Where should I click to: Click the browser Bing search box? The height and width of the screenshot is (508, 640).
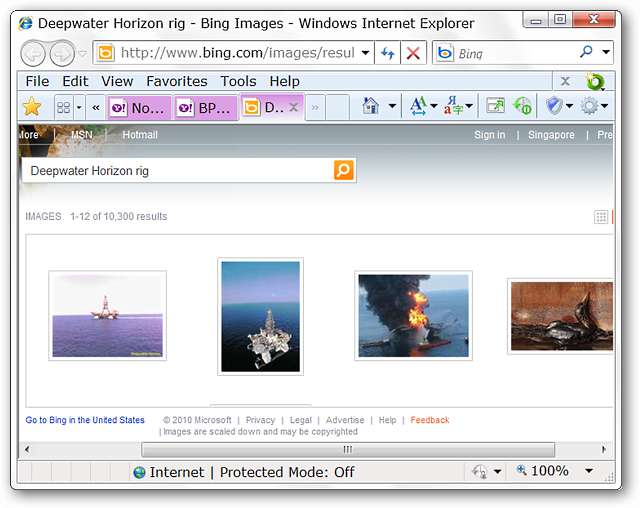514,53
